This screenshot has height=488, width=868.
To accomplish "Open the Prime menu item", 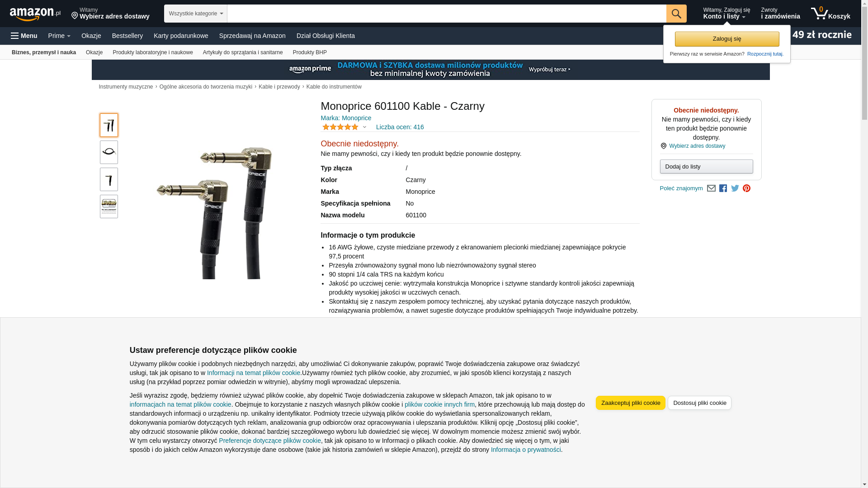I will [59, 36].
